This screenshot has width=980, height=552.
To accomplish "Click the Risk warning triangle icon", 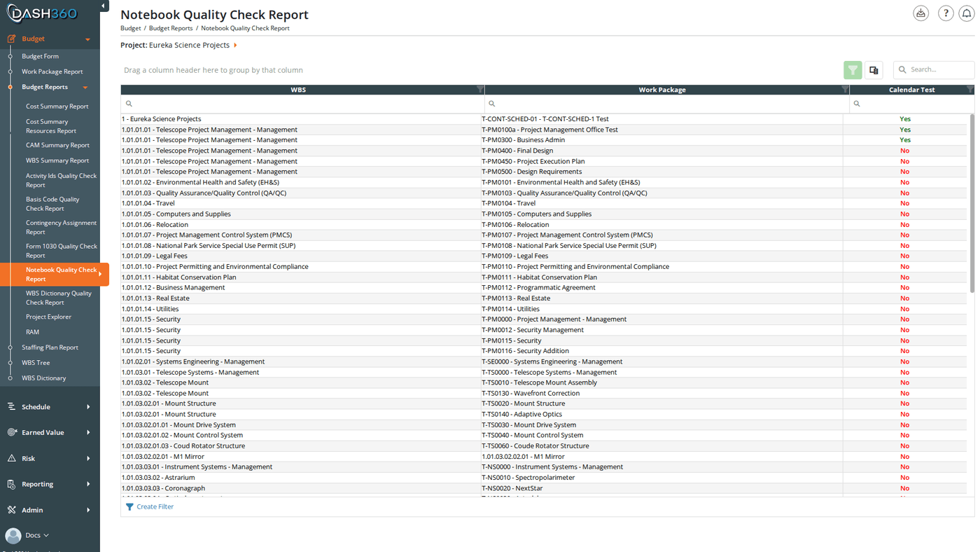I will click(x=11, y=458).
